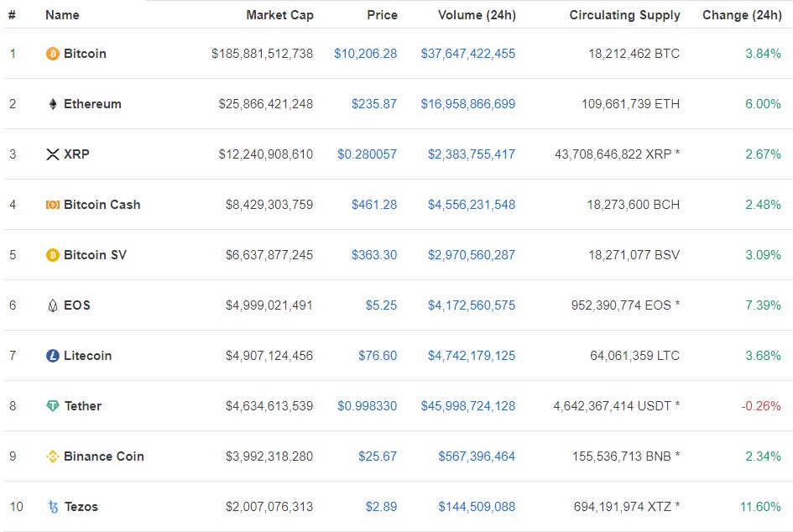This screenshot has height=532, width=793.
Task: Select Tezos change value 11.60%
Action: click(760, 507)
